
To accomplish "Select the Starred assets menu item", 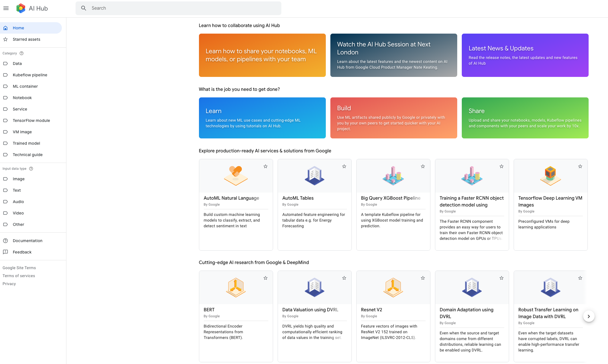I will [x=26, y=39].
